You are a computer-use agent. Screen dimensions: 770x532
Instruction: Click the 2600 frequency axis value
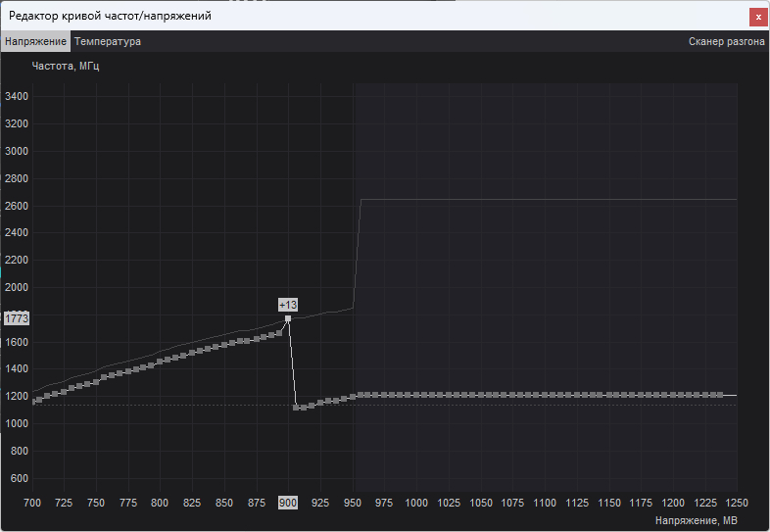[x=17, y=206]
